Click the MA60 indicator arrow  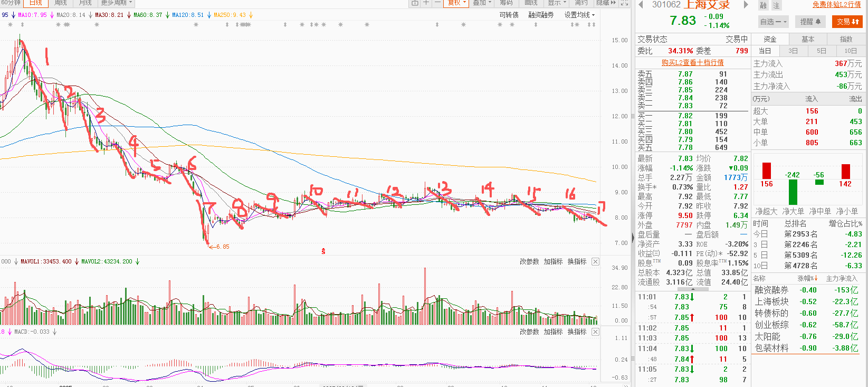point(167,15)
